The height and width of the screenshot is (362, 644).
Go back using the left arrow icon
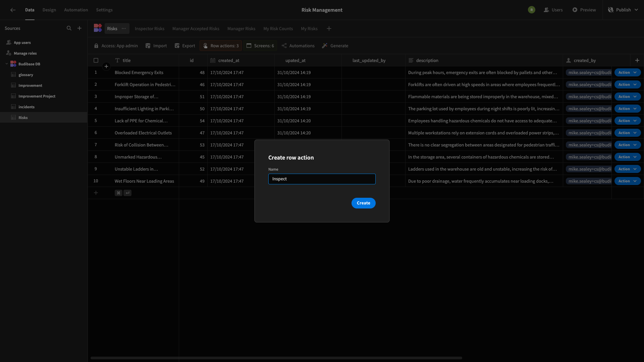click(x=13, y=10)
